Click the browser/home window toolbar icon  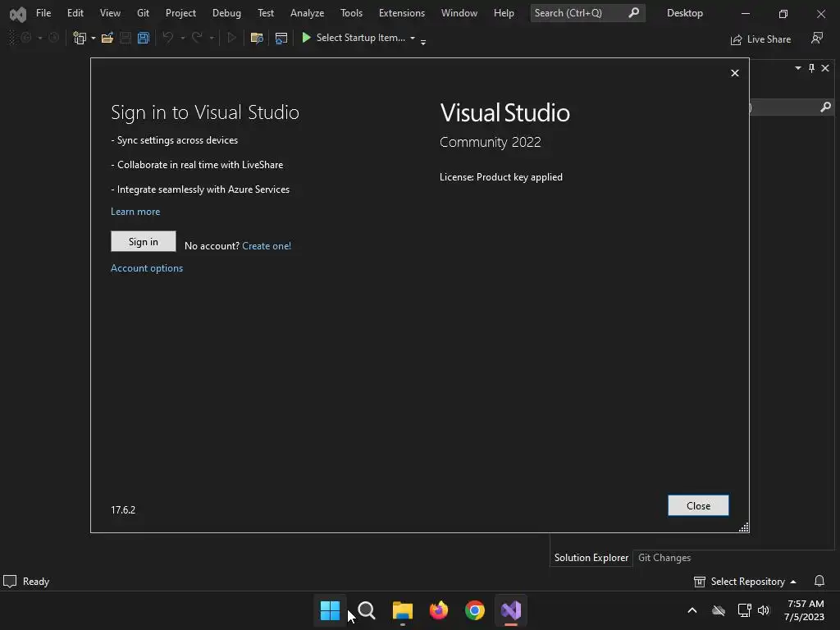[x=281, y=38]
